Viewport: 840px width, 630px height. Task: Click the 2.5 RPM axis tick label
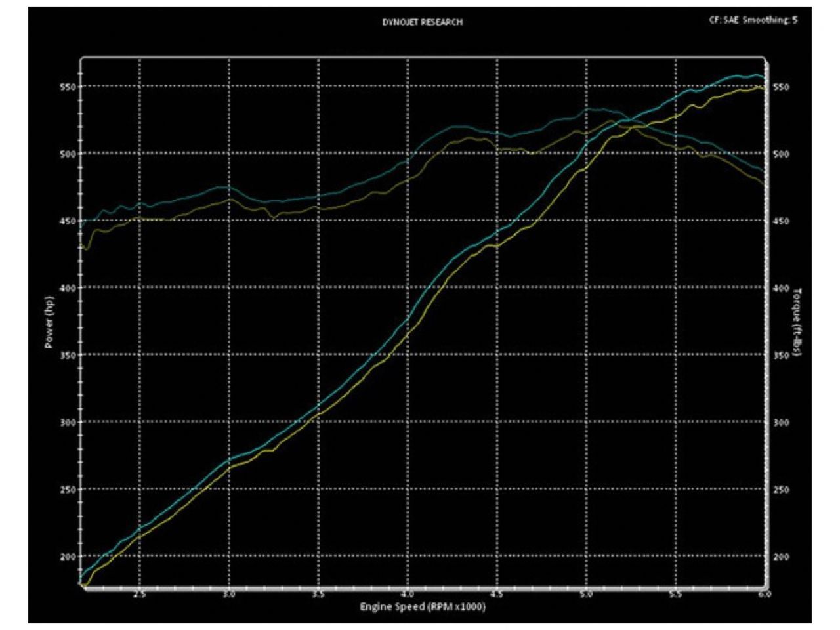(140, 594)
